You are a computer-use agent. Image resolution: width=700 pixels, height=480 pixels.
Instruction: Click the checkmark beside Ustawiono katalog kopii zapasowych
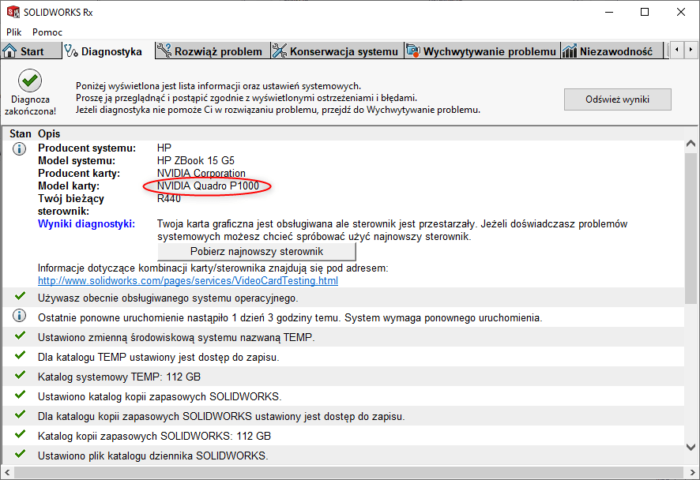[x=20, y=394]
